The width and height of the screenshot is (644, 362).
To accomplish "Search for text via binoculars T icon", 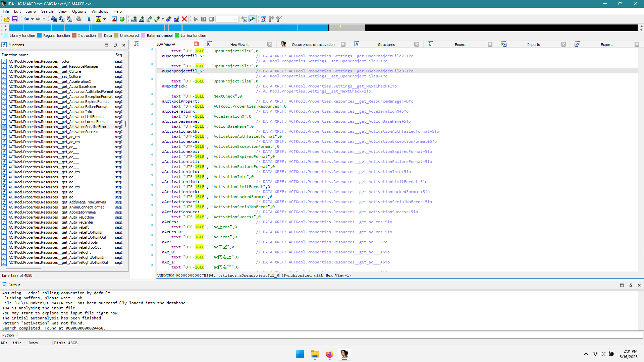I will [x=62, y=19].
